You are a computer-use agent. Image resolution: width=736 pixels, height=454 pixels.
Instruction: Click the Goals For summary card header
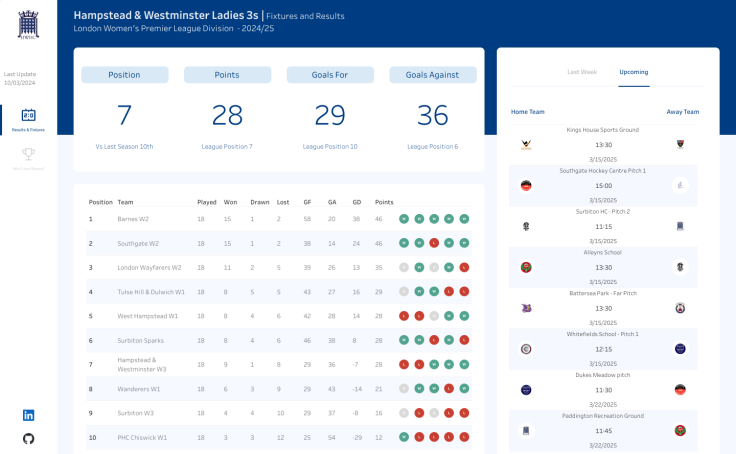tap(330, 75)
